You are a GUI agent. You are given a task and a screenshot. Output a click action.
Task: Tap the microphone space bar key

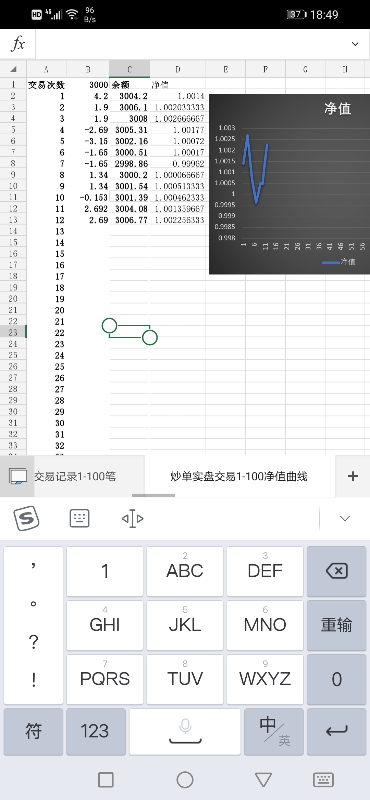[185, 732]
